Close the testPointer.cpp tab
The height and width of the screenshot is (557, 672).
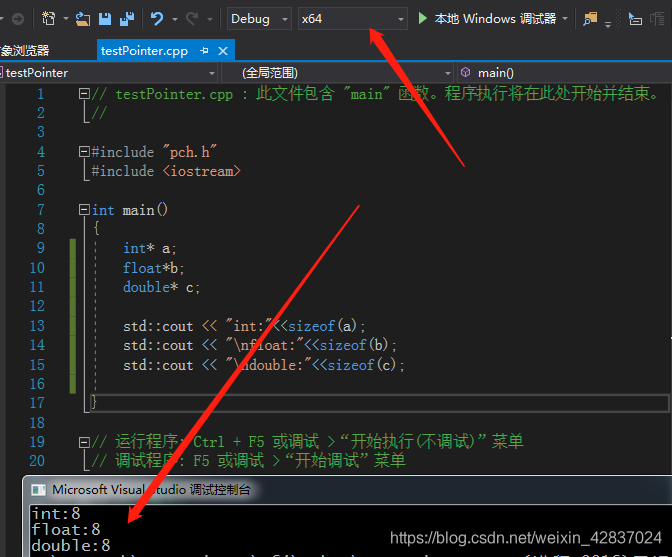223,51
